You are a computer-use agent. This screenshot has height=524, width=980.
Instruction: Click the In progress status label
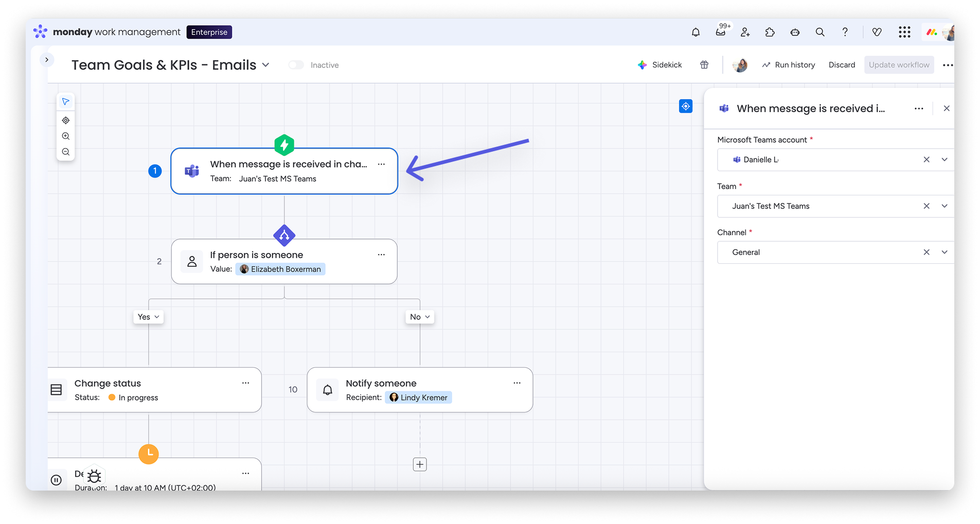[x=133, y=397]
